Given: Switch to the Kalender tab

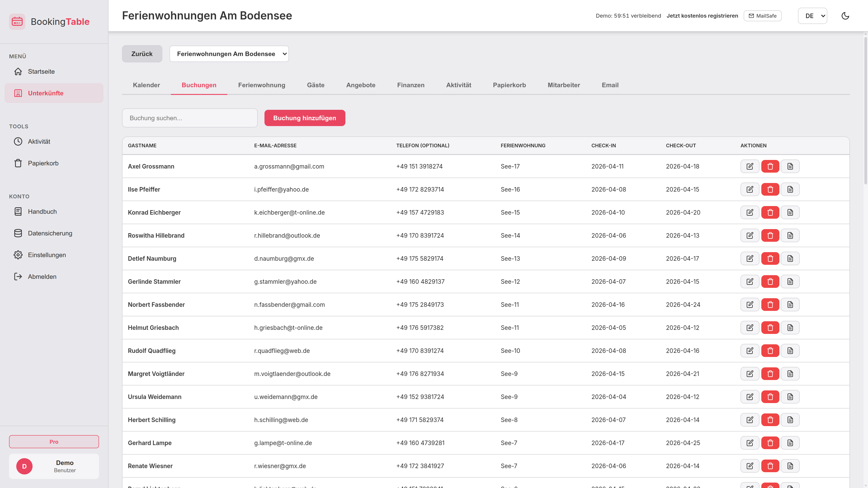Looking at the screenshot, I should click(146, 85).
